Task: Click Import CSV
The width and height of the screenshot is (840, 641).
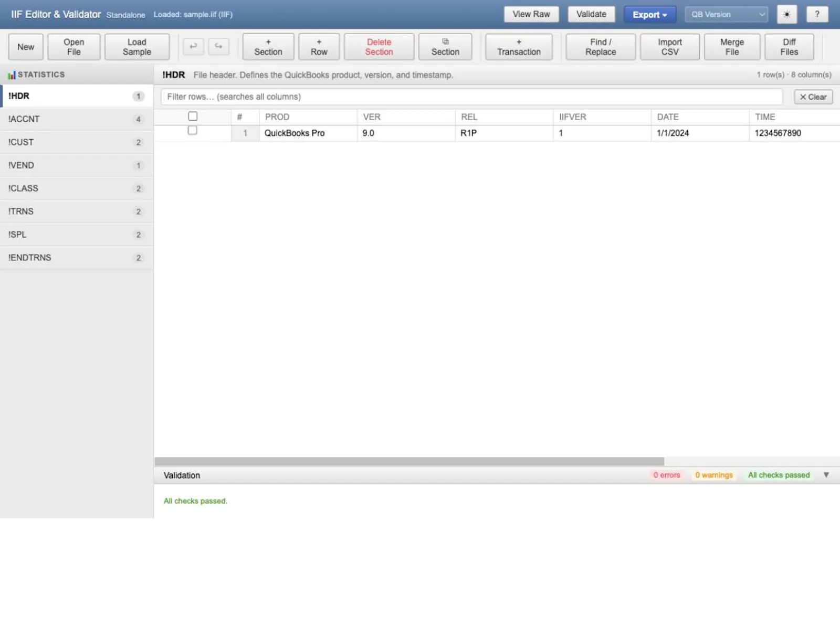Action: coord(670,47)
